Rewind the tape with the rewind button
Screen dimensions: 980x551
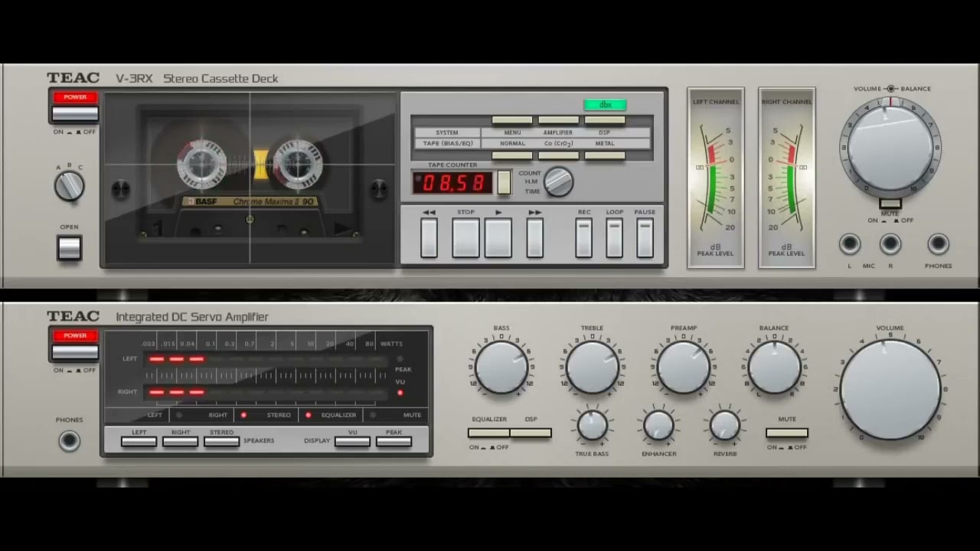(429, 238)
